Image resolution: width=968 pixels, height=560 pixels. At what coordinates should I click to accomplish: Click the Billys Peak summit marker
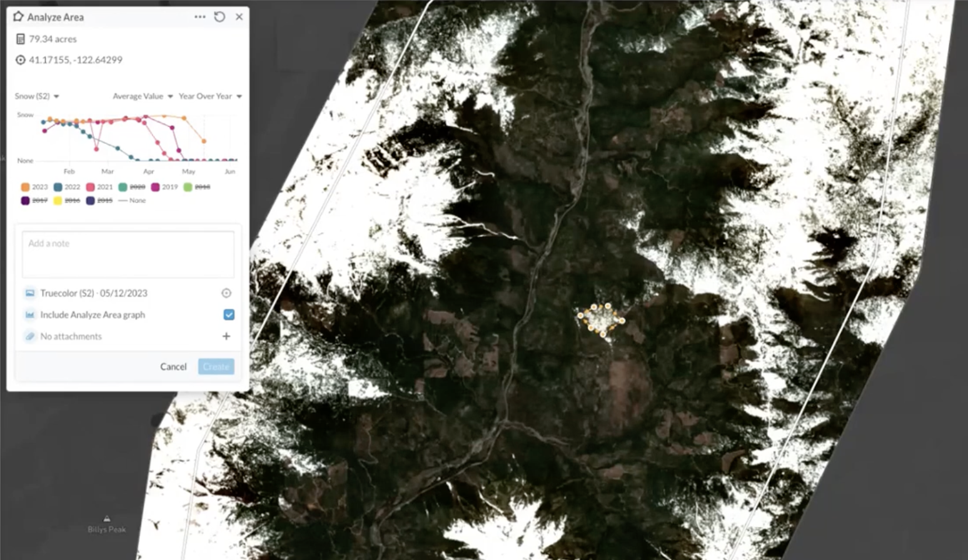pyautogui.click(x=107, y=519)
